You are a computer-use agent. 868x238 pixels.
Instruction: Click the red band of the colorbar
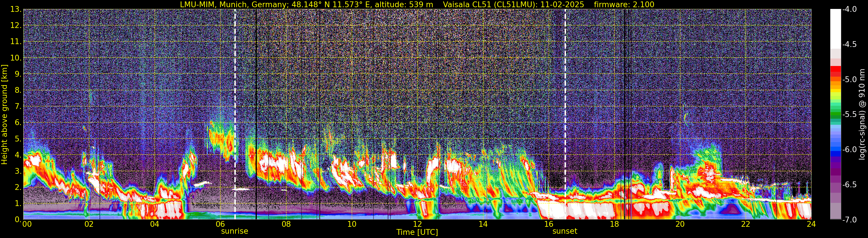pyautogui.click(x=835, y=71)
